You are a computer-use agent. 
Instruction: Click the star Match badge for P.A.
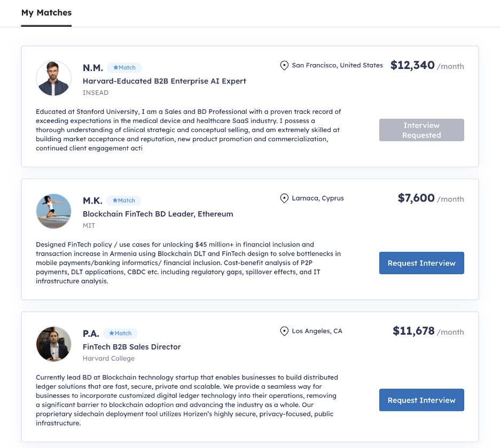click(x=120, y=333)
